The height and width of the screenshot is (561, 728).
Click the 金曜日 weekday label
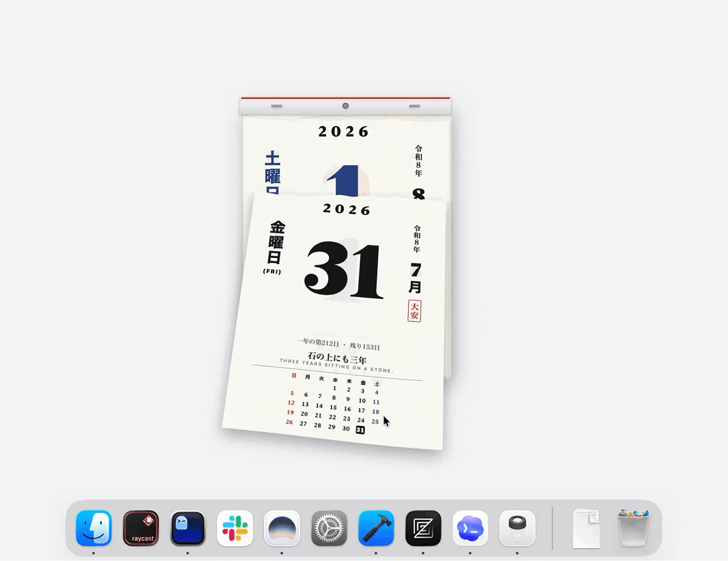click(276, 242)
